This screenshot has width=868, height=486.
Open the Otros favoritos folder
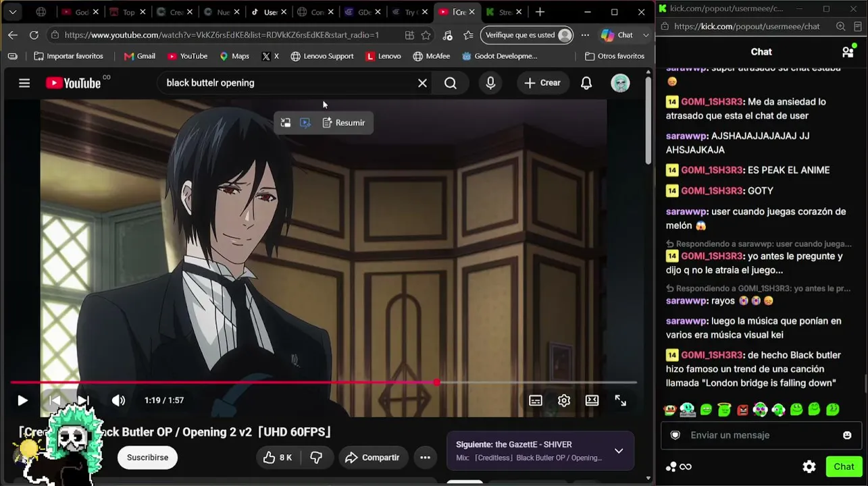[615, 56]
